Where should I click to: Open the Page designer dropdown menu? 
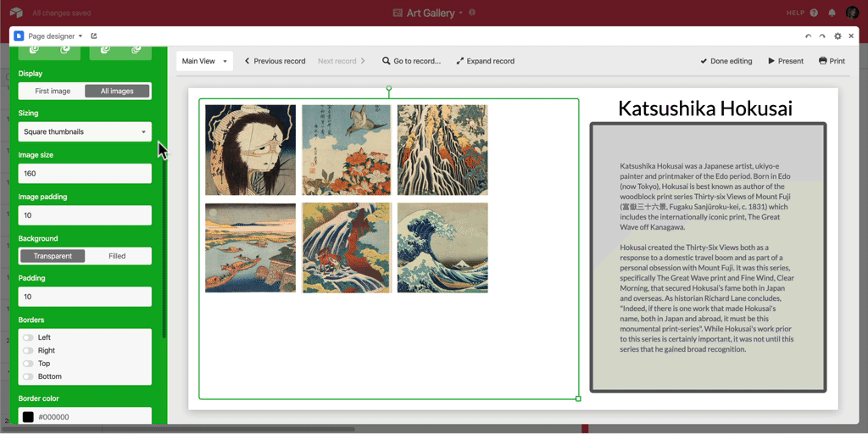[x=55, y=36]
